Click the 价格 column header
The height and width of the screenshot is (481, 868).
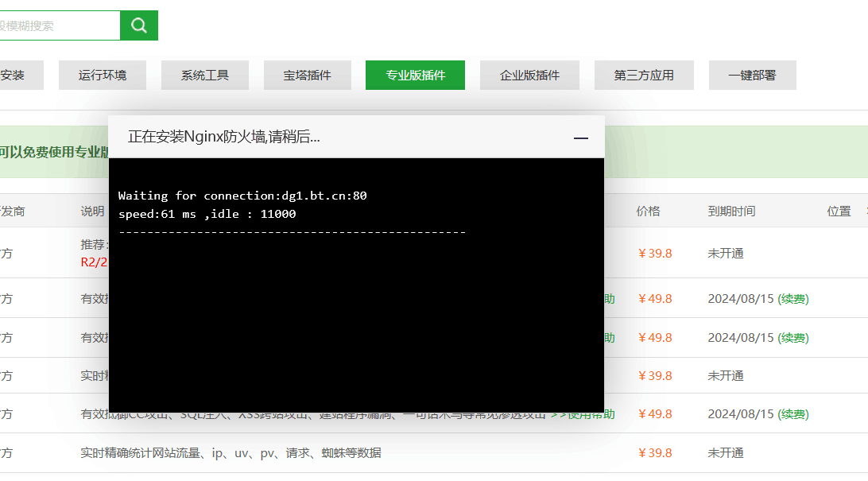pos(649,211)
